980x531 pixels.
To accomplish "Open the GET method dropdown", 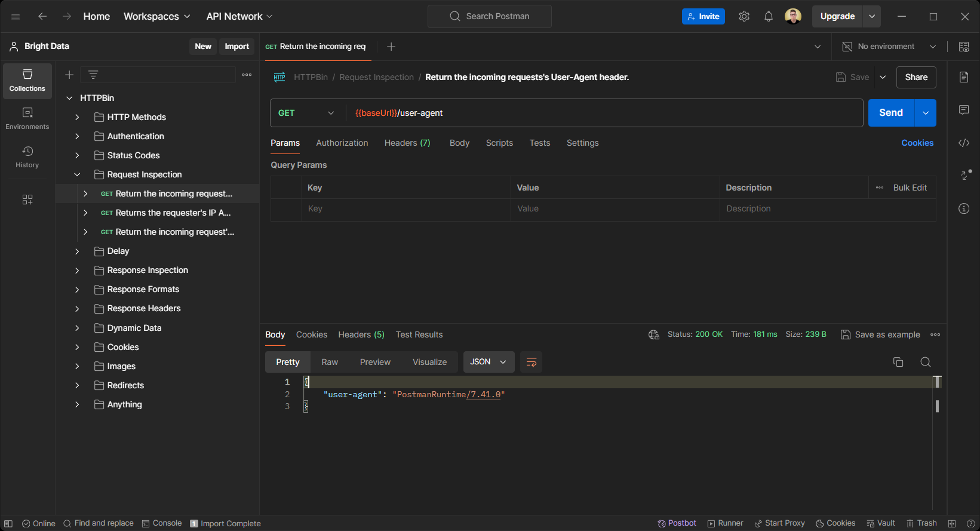I will (x=306, y=113).
